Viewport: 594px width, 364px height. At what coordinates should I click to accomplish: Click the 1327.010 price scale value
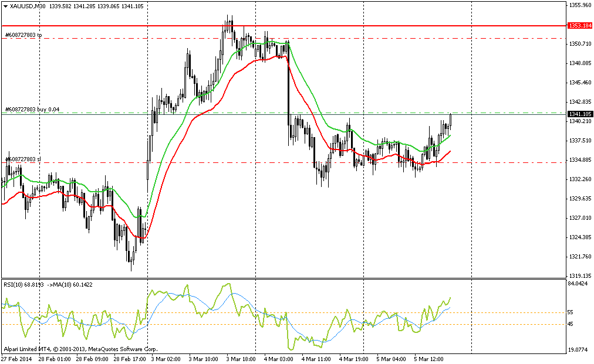click(x=580, y=218)
